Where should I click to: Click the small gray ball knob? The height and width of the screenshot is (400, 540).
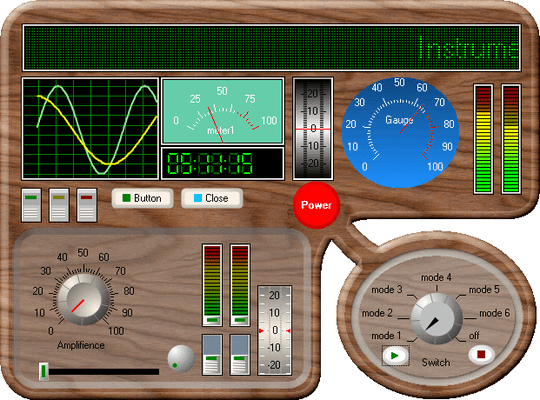(x=181, y=359)
